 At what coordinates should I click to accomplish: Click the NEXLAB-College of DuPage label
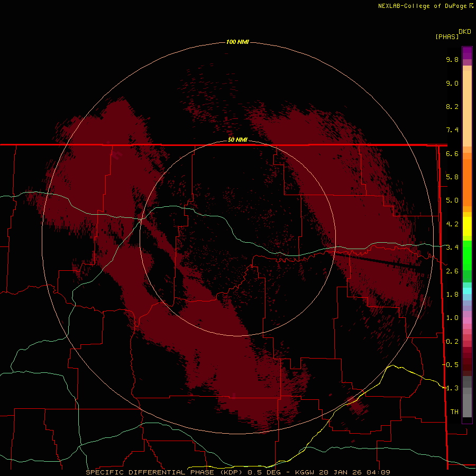coord(422,6)
